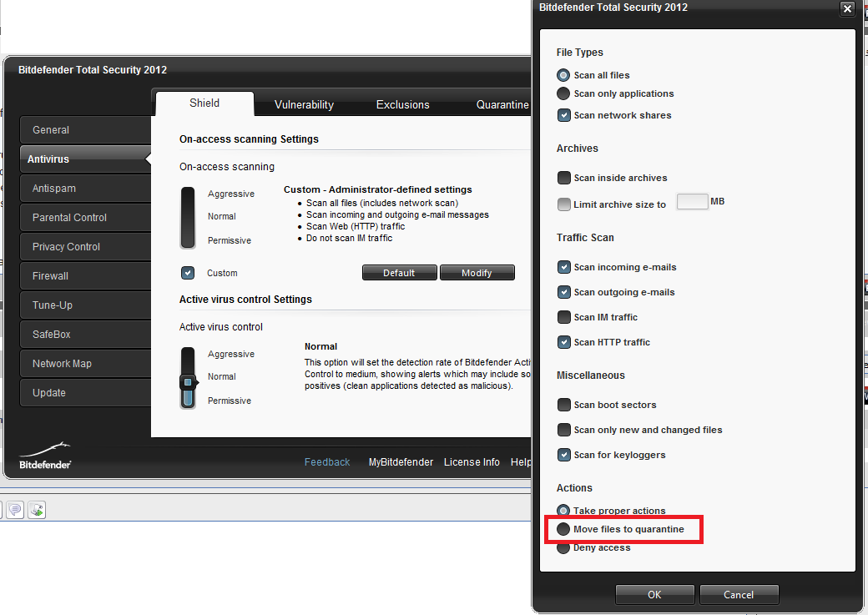The height and width of the screenshot is (615, 868).
Task: Open the Feedback link
Action: point(327,462)
